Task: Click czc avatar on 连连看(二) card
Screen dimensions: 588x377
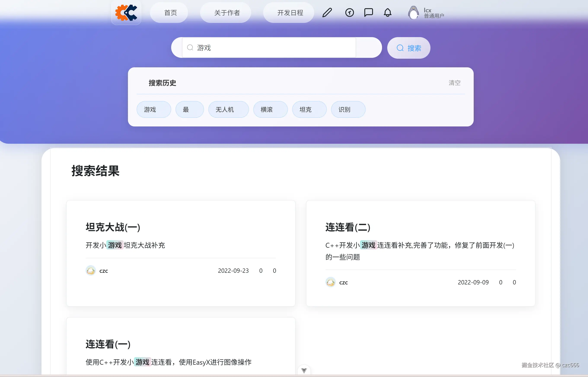Action: tap(330, 282)
